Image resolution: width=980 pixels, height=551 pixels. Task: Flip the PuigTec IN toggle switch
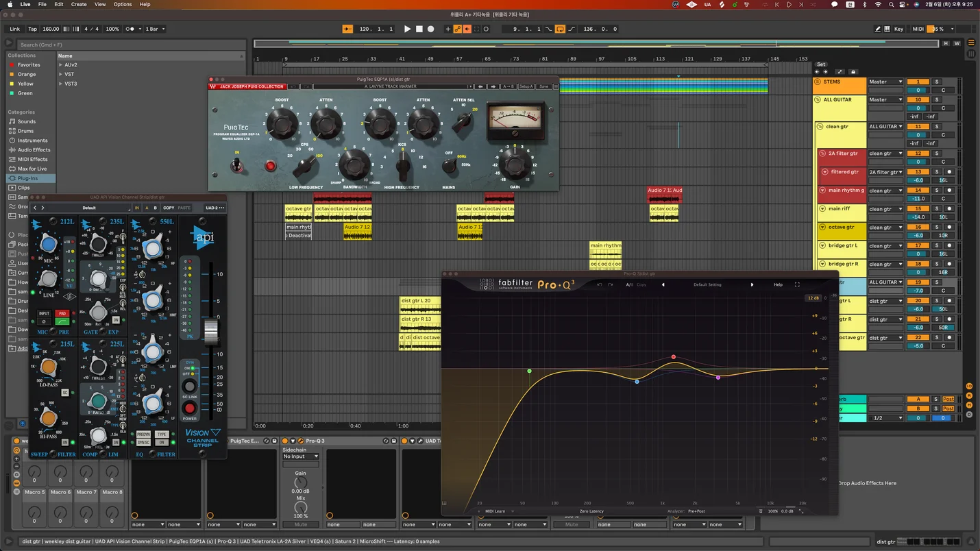pyautogui.click(x=238, y=164)
